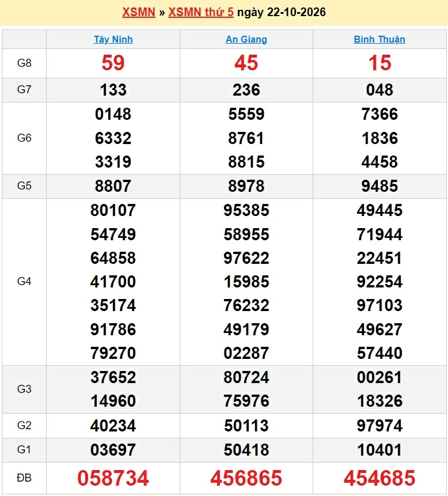Select An Giang special prize 456865
The height and width of the screenshot is (496, 448).
(246, 478)
